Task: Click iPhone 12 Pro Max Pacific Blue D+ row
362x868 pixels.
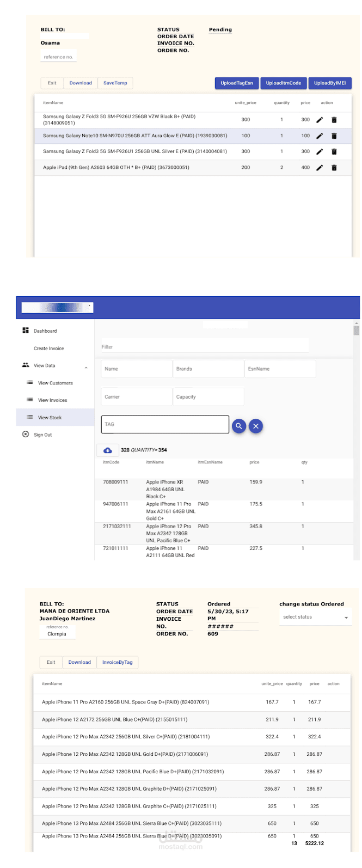Action: tap(192, 772)
